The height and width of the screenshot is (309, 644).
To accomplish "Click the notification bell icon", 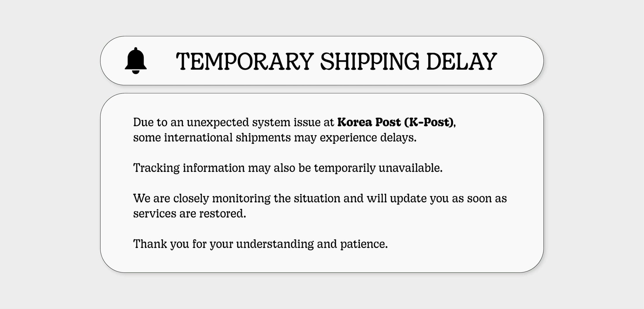I will pos(136,61).
